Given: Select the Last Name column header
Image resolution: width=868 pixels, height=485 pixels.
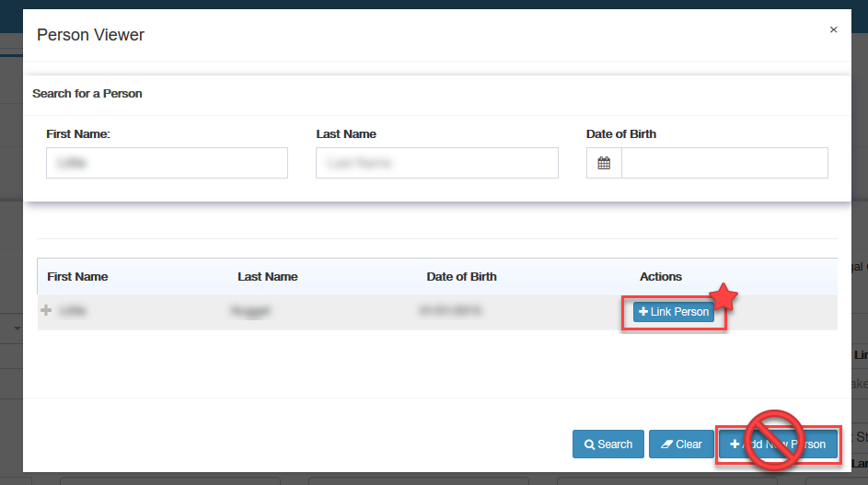Looking at the screenshot, I should point(267,277).
